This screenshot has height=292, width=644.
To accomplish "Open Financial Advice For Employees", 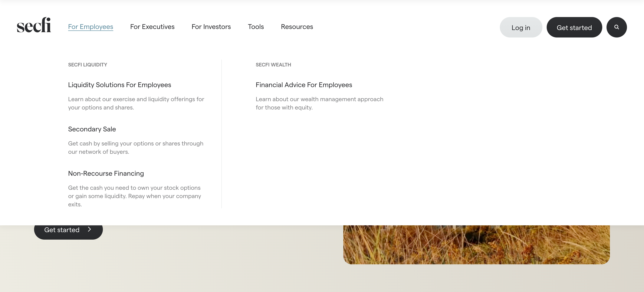I will click(x=303, y=85).
